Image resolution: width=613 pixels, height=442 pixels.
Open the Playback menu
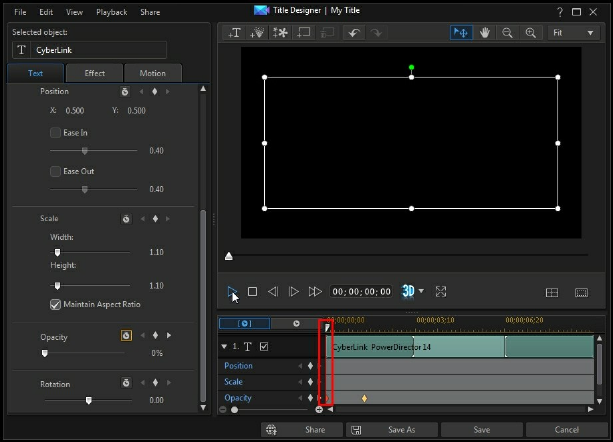(111, 12)
